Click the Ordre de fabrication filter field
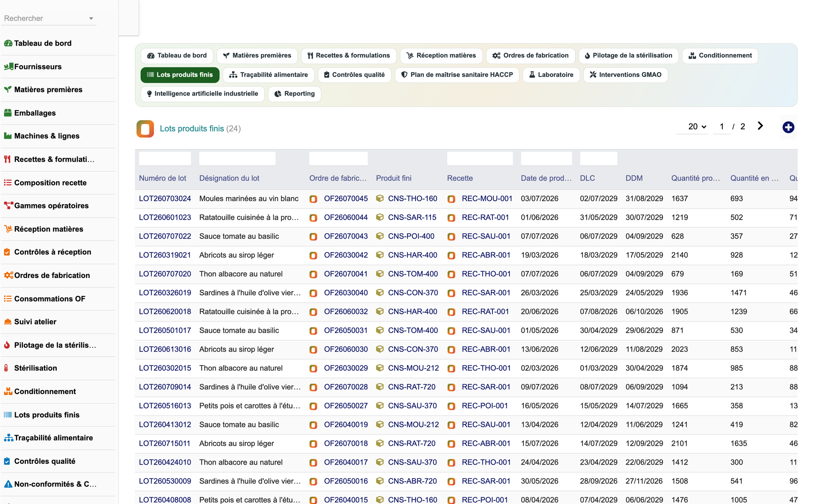This screenshot has width=815, height=504. pos(338,159)
